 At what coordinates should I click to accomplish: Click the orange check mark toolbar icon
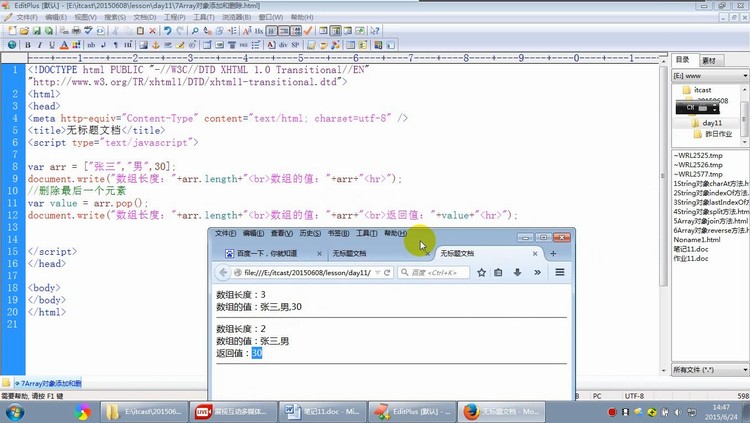(308, 31)
